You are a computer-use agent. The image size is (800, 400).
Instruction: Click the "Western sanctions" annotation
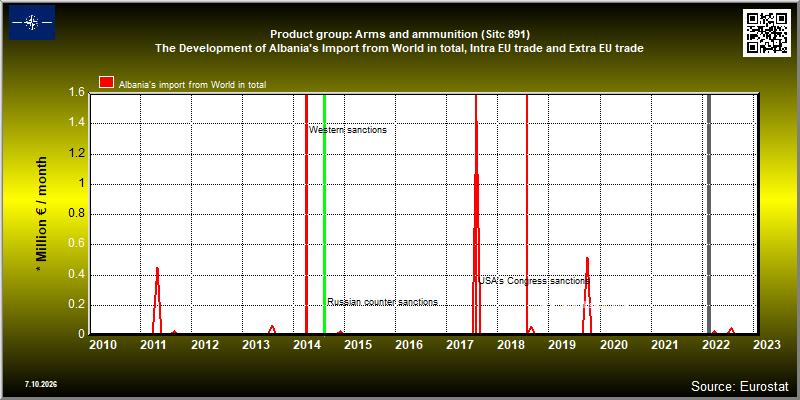(x=348, y=130)
